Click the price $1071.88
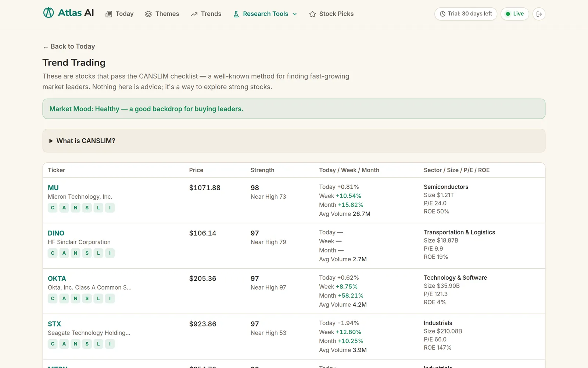The height and width of the screenshot is (368, 588). coord(205,188)
